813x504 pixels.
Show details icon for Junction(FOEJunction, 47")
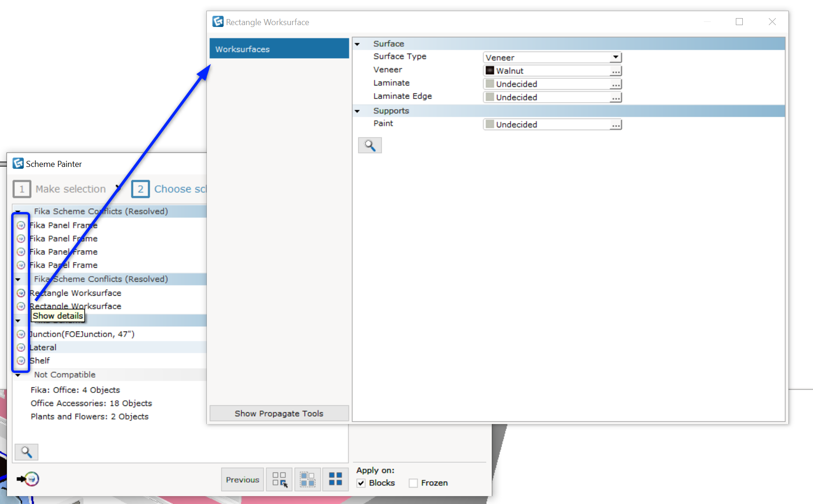coord(21,334)
